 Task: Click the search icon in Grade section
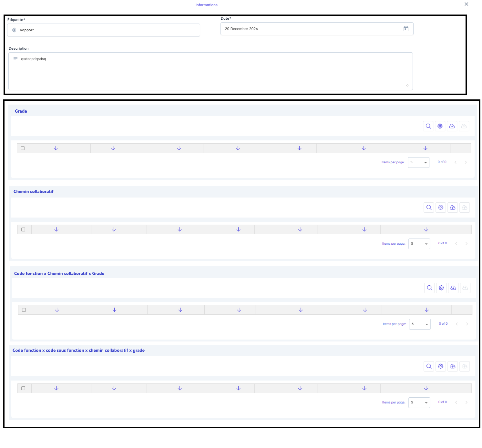click(428, 126)
